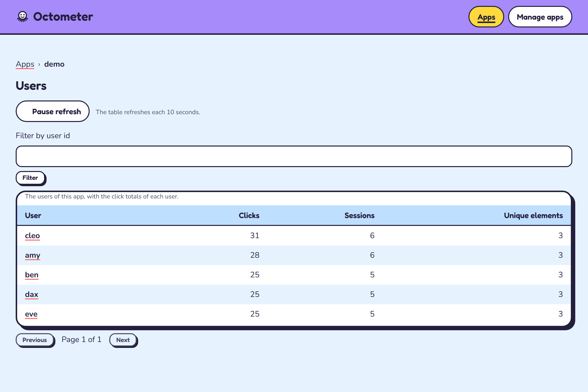Click the User column header
The height and width of the screenshot is (392, 588).
[33, 216]
